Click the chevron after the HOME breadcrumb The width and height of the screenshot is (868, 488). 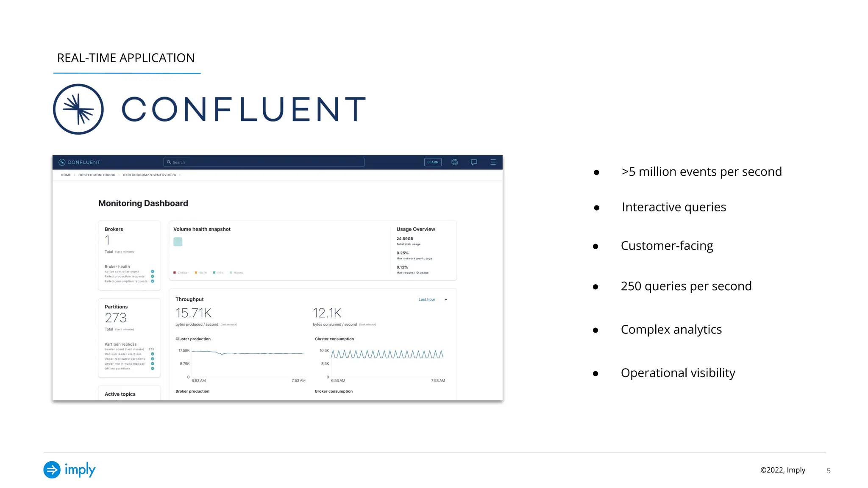[75, 175]
